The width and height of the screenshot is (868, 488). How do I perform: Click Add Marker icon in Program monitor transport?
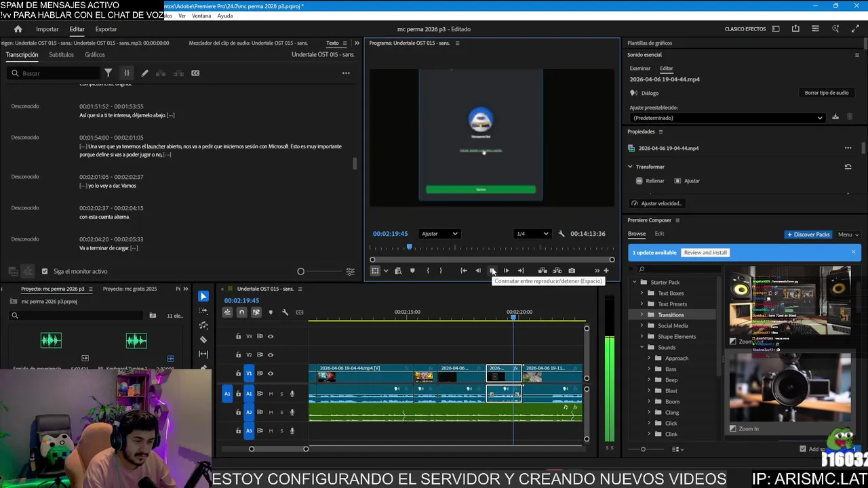point(412,271)
